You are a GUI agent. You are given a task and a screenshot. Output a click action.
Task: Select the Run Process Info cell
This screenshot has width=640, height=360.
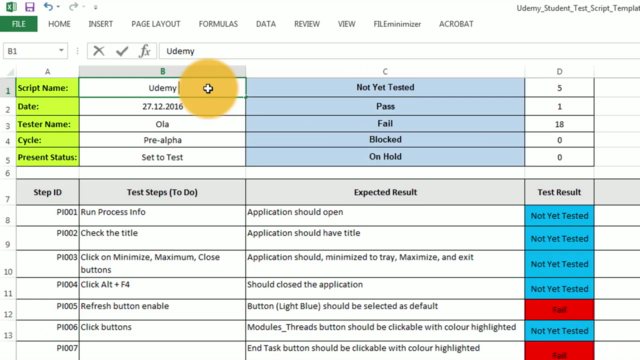pyautogui.click(x=162, y=216)
